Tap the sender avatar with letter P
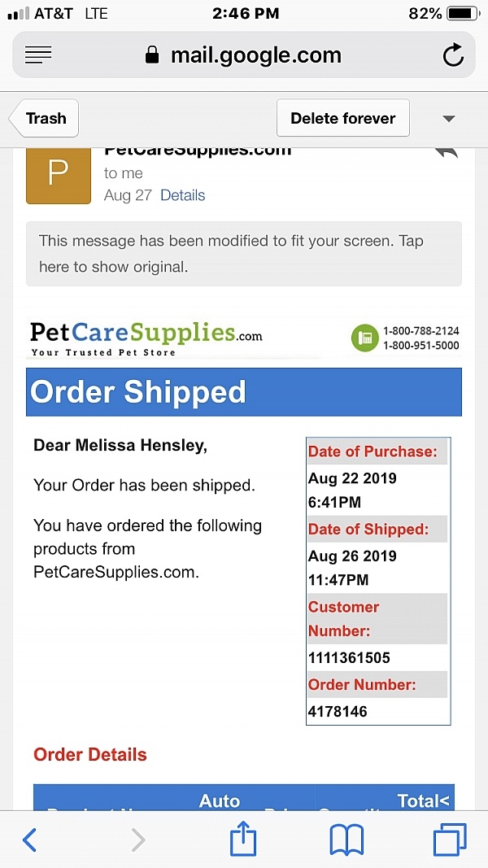The image size is (488, 868). click(x=58, y=173)
